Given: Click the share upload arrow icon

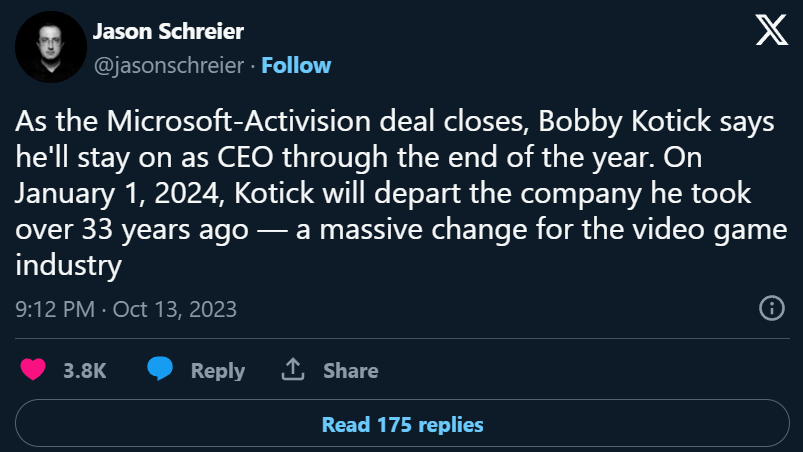Looking at the screenshot, I should (293, 370).
